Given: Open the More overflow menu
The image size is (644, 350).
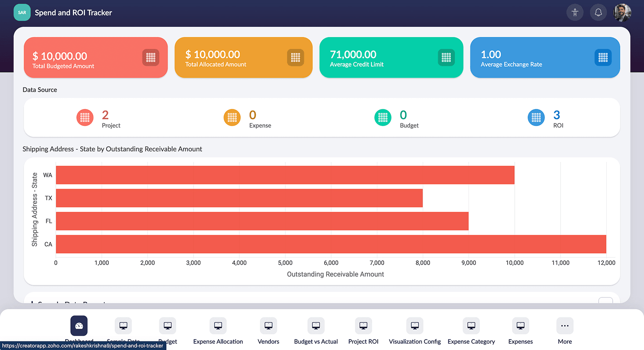Looking at the screenshot, I should tap(565, 326).
